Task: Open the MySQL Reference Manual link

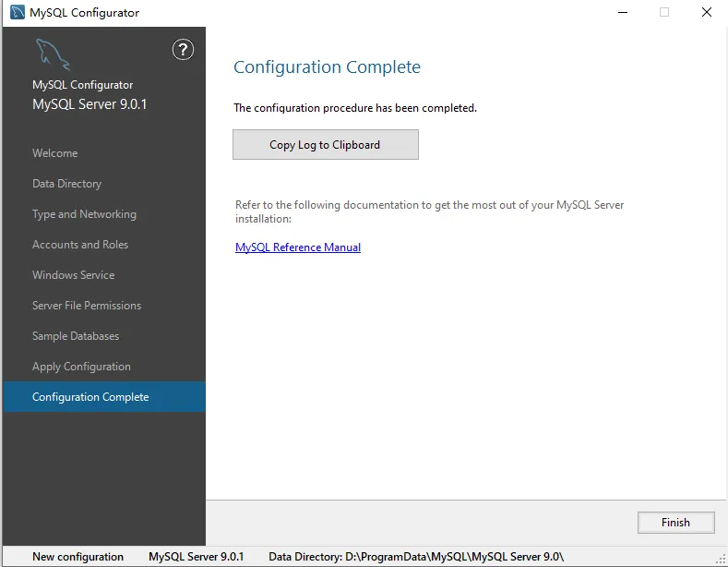Action: 298,247
